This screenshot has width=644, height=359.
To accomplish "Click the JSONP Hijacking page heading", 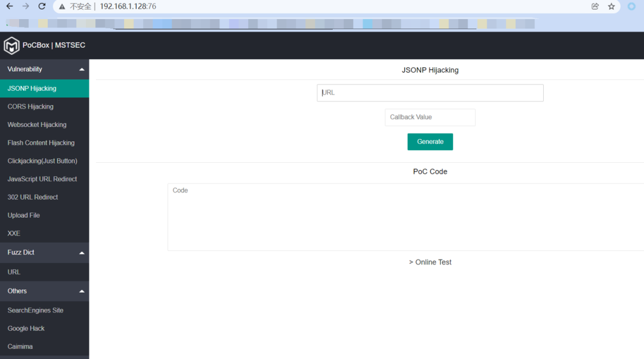I will tap(430, 70).
